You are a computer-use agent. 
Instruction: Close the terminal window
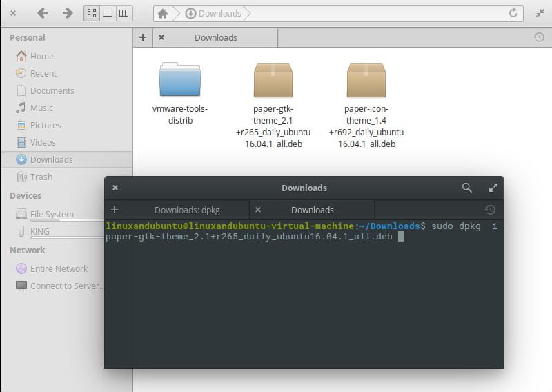(115, 188)
